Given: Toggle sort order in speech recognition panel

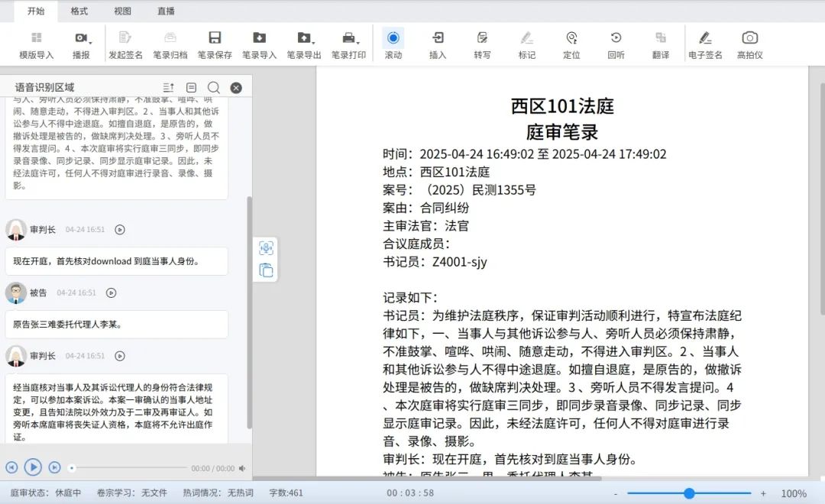Looking at the screenshot, I should (x=169, y=88).
